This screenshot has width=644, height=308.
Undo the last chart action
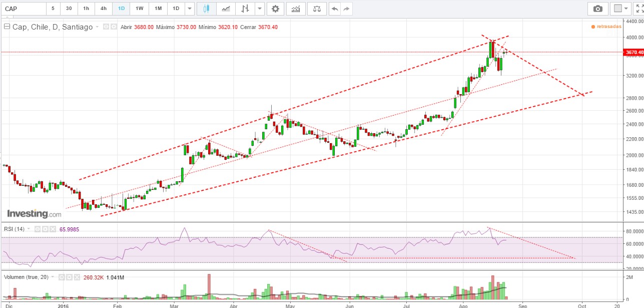pos(335,9)
